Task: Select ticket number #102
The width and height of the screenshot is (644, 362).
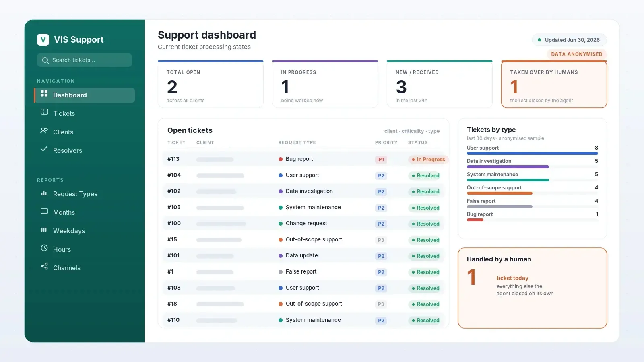Action: click(x=174, y=191)
